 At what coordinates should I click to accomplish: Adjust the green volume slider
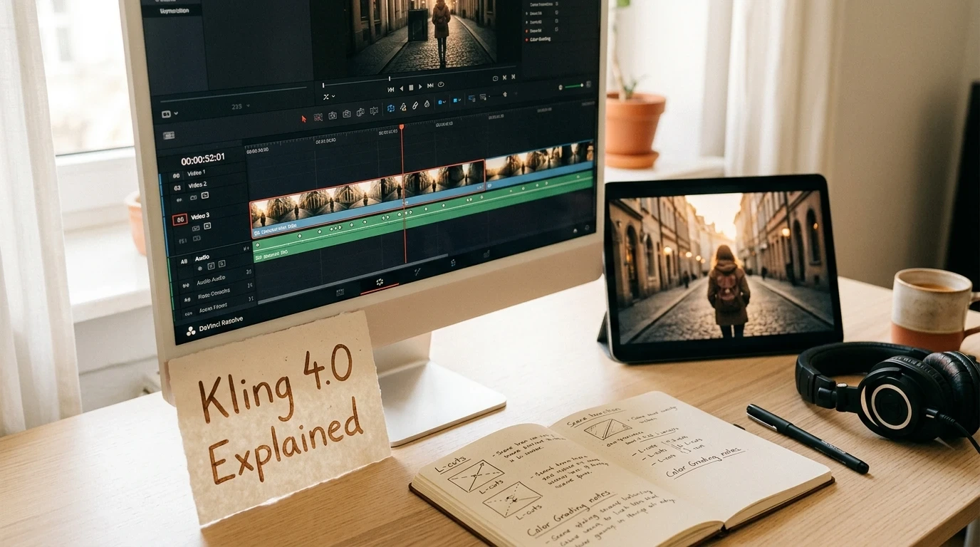click(x=575, y=86)
